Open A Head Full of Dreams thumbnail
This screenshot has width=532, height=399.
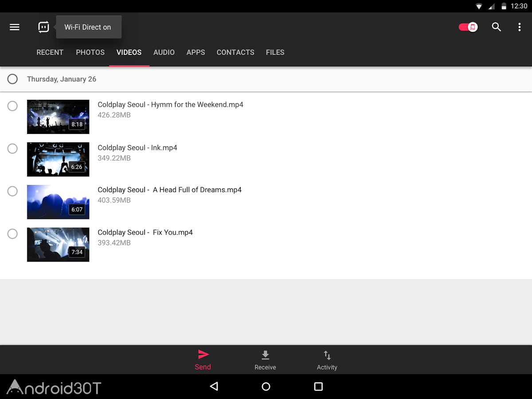coord(58,202)
